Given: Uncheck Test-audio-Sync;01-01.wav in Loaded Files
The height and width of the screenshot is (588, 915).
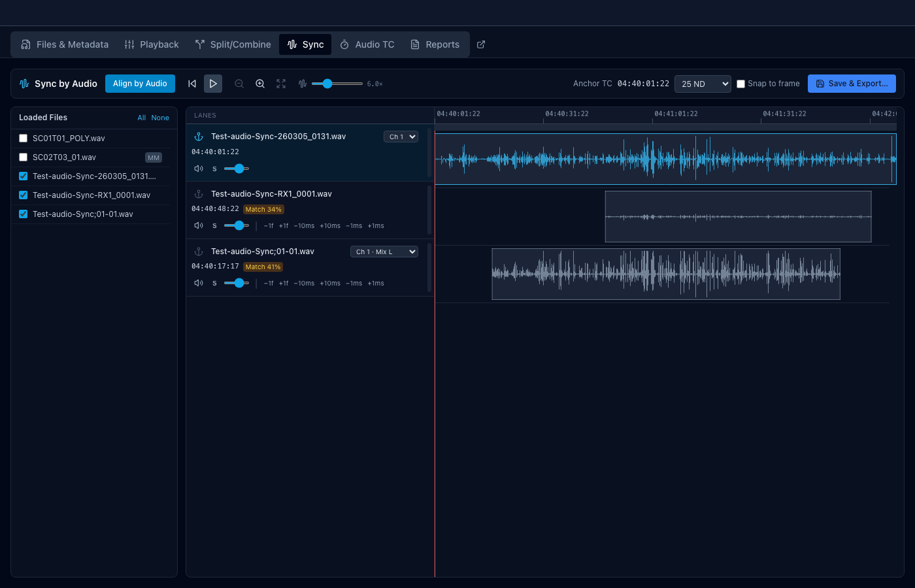Looking at the screenshot, I should 24,214.
